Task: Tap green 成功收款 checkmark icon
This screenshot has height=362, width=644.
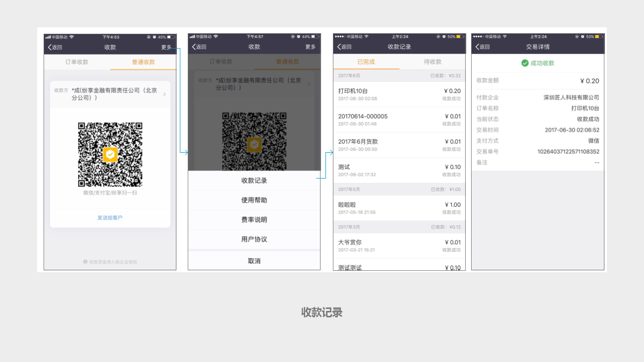Action: (525, 63)
